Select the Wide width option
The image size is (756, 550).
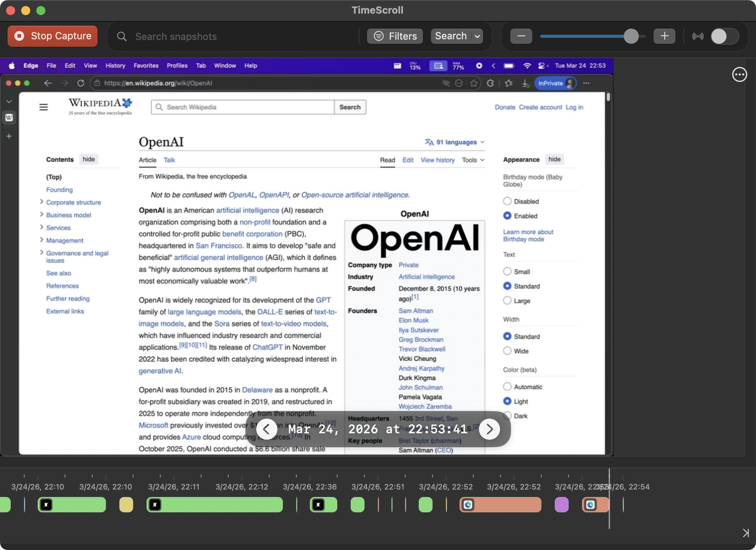click(x=507, y=351)
